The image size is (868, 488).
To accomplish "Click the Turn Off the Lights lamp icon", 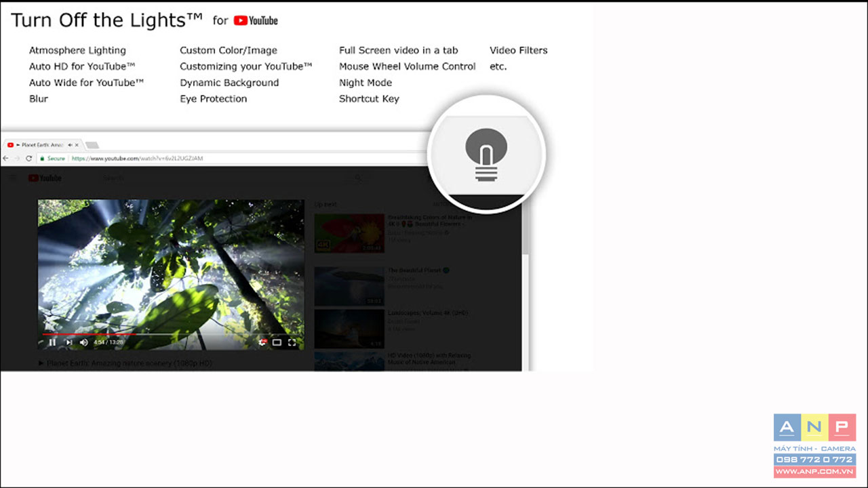I will click(486, 155).
